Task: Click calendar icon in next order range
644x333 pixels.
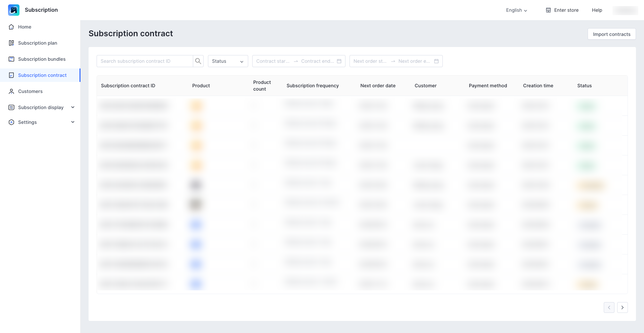Action: [436, 61]
